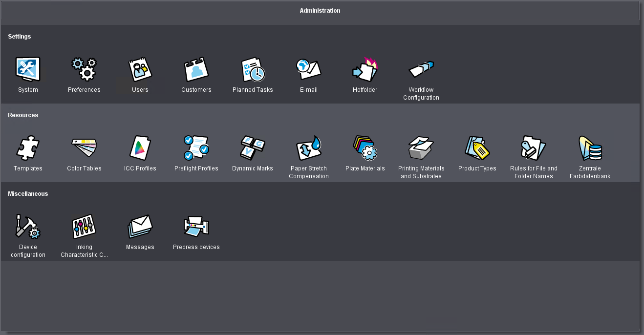Open Printing Materials and Substrates icon

tap(421, 148)
